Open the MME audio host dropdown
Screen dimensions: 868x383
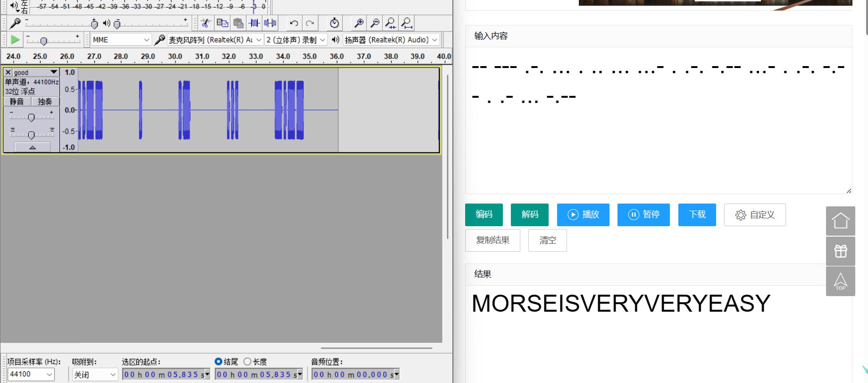point(121,40)
